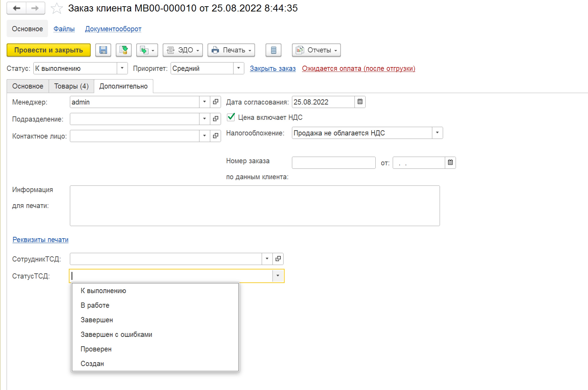The width and height of the screenshot is (588, 390).
Task: Open the Менеджер admin record with open icon
Action: click(215, 102)
